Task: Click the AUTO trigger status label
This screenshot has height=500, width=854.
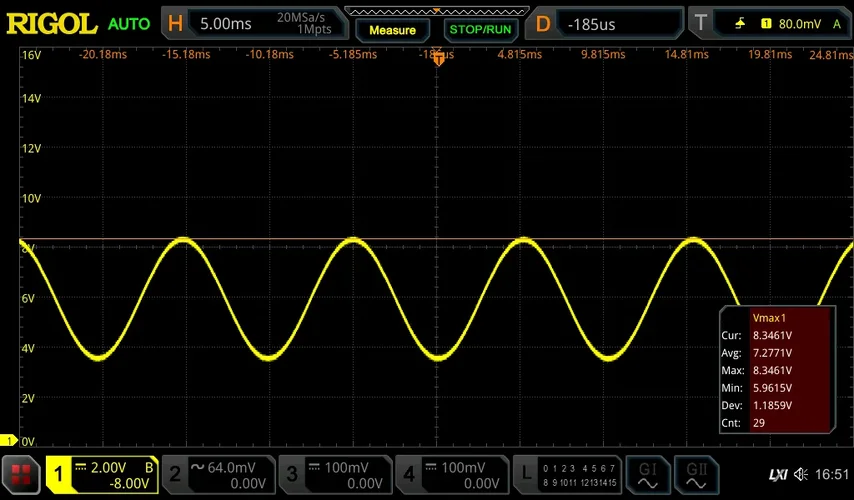Action: (129, 24)
